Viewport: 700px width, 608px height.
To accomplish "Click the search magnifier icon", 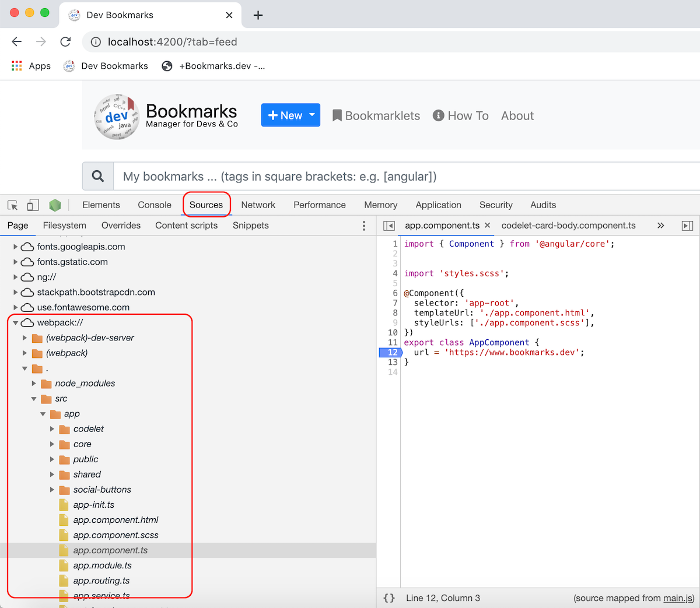I will coord(98,176).
